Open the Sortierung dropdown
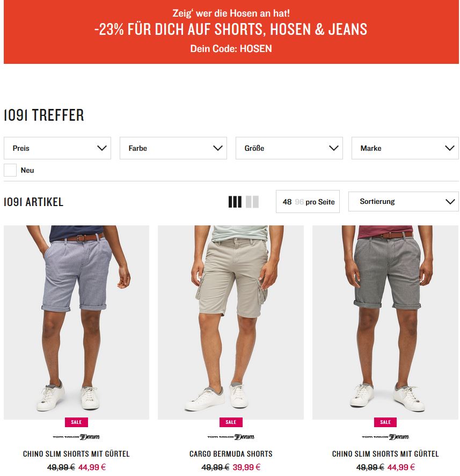The image size is (460, 476). (x=404, y=202)
